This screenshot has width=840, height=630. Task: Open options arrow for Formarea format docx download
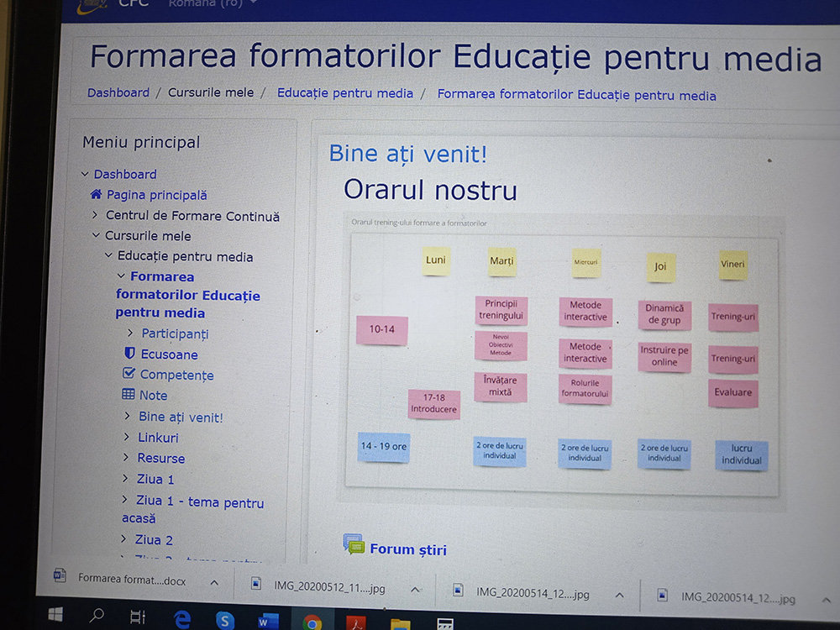(213, 582)
